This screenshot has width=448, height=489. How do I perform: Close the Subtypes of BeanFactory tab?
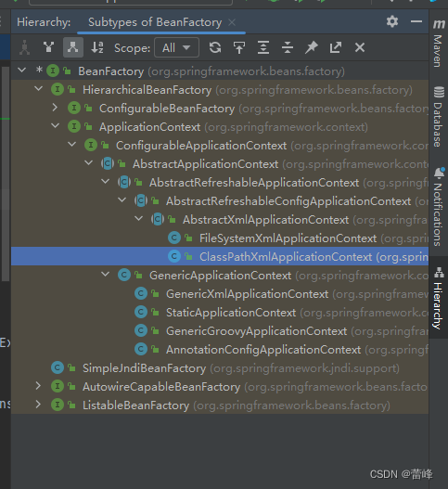(x=232, y=22)
